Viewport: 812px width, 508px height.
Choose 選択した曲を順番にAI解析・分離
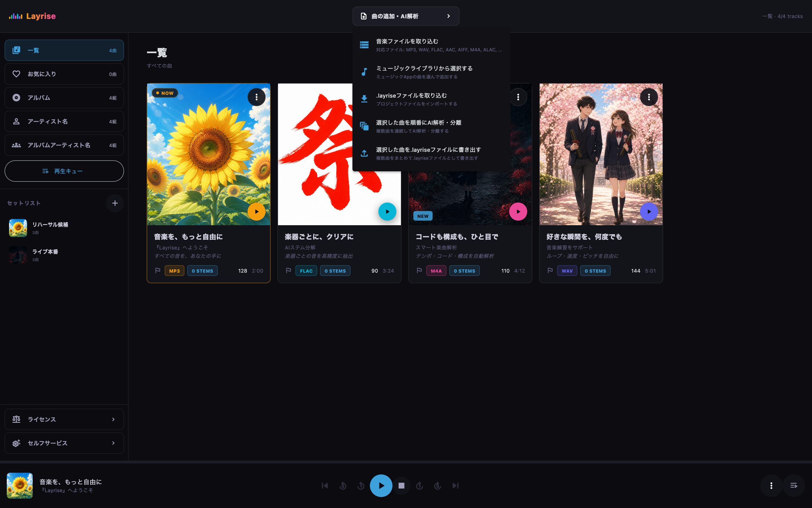[x=431, y=126]
